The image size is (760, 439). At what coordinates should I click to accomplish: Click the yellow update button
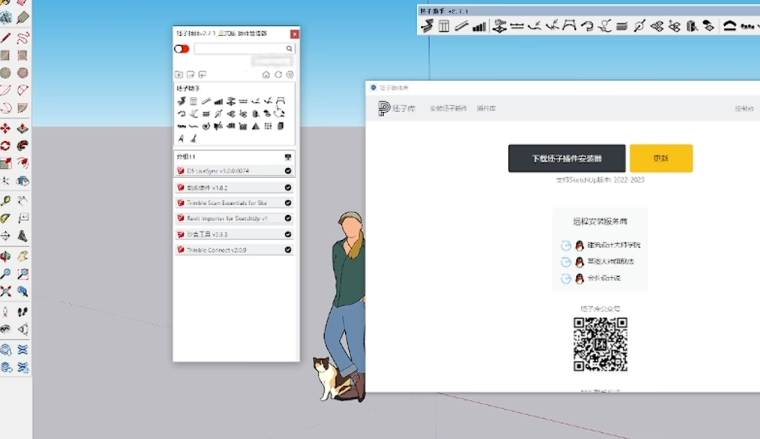[661, 158]
